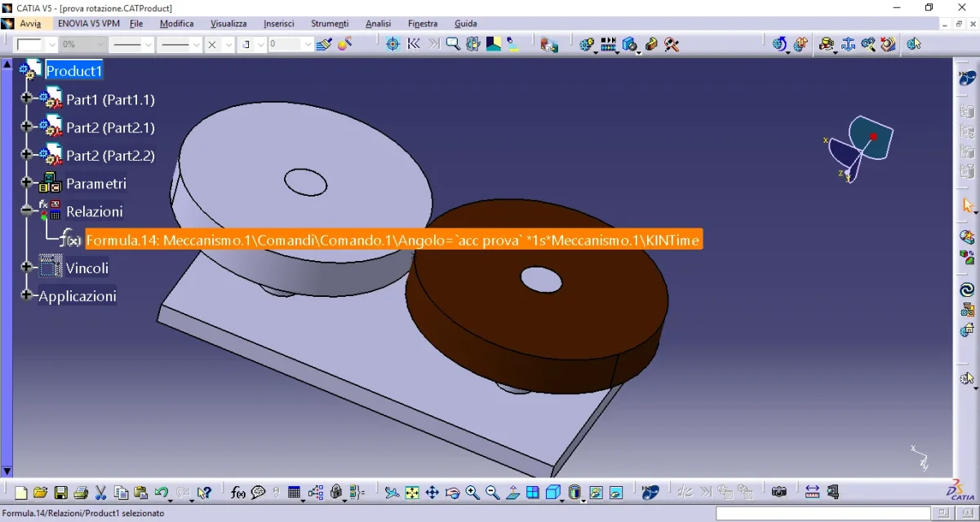
Task: Collapse the Relazioni tree node
Action: click(26, 210)
